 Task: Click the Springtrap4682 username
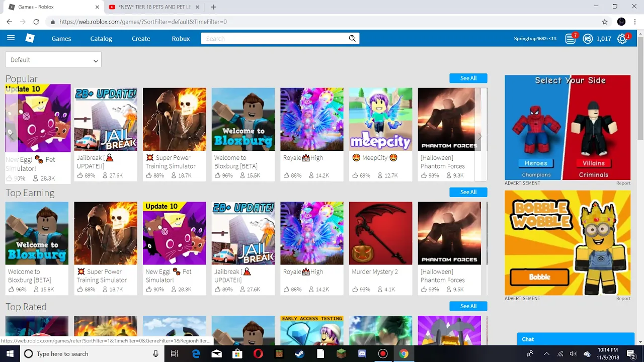(x=535, y=39)
